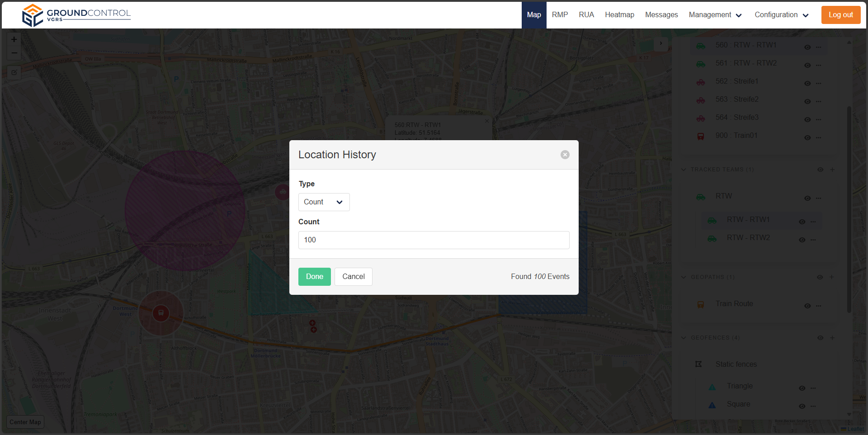Toggle visibility of 560 : RTW - RTW1

click(807, 47)
